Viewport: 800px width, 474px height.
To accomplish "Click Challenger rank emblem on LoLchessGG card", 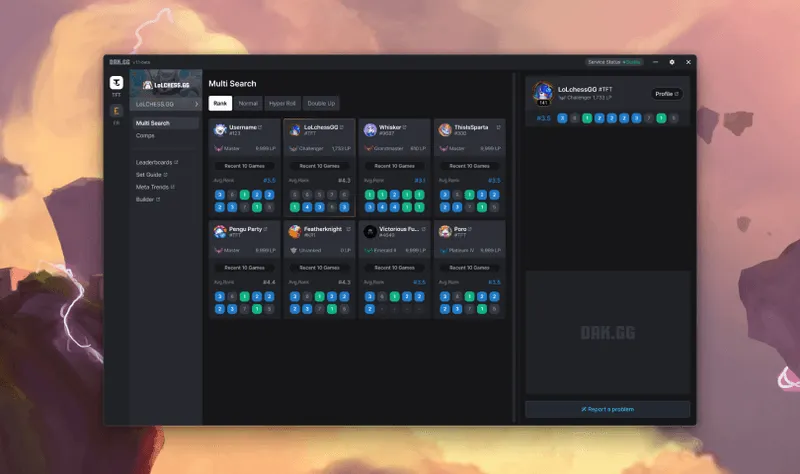I will (293, 148).
